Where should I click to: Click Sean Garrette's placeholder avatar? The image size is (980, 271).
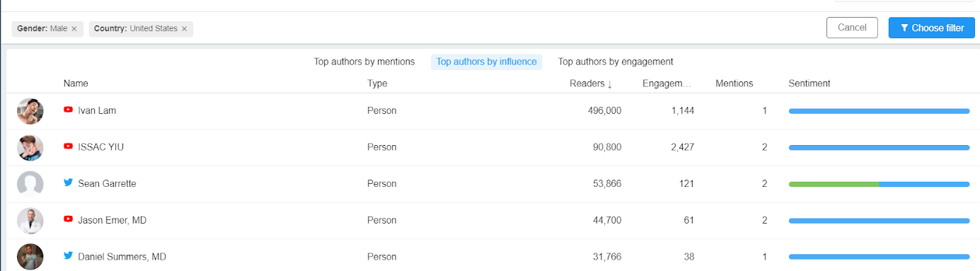[x=30, y=184]
